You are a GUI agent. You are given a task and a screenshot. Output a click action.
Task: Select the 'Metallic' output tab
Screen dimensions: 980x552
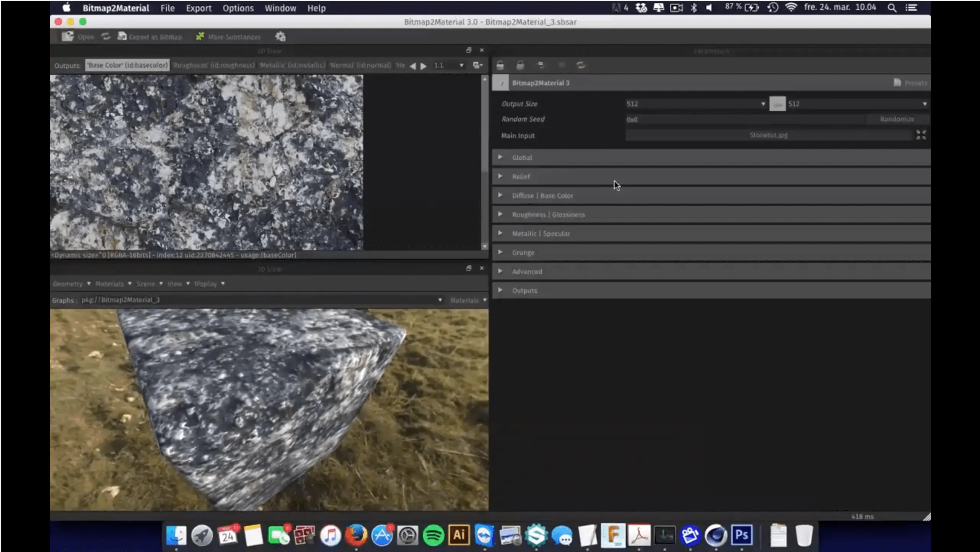pos(292,65)
